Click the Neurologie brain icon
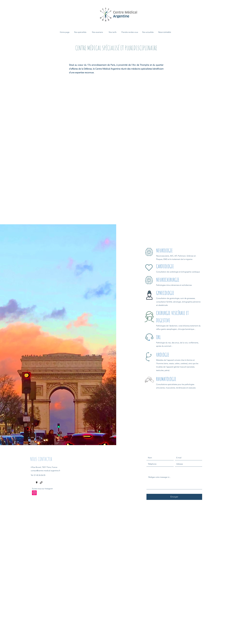Screen dimensions: 233x644 pos(149,252)
